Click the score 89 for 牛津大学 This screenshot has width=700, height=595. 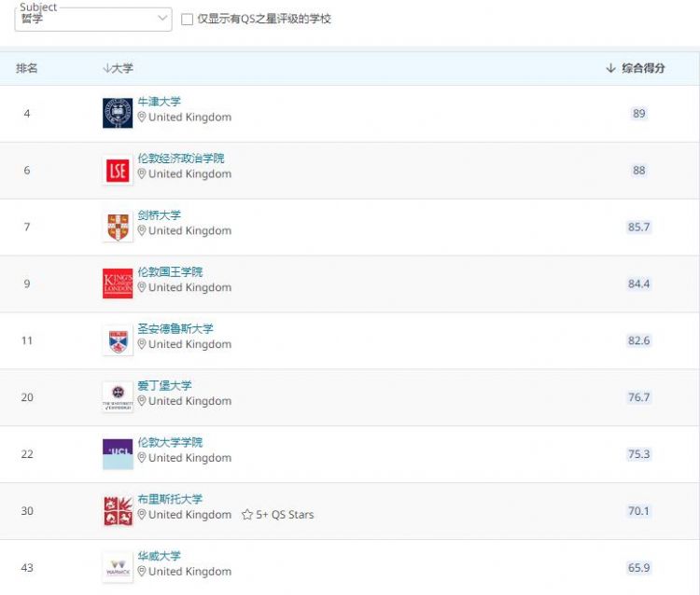point(638,113)
